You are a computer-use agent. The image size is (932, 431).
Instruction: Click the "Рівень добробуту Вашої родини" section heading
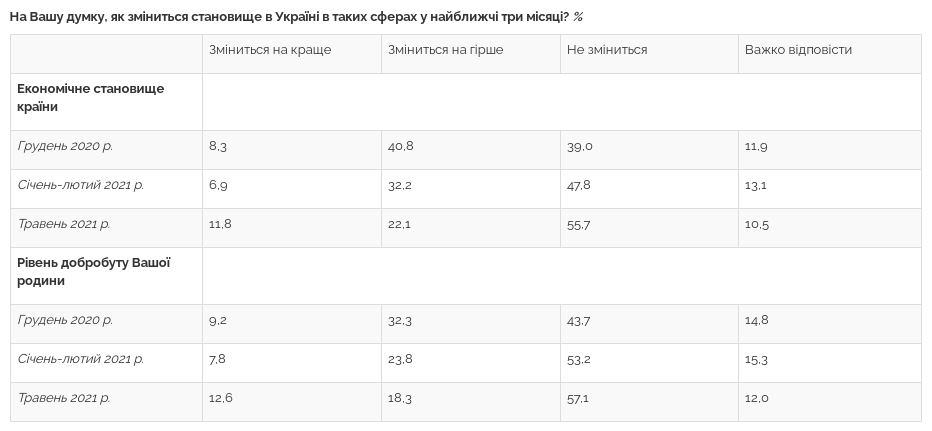(94, 272)
